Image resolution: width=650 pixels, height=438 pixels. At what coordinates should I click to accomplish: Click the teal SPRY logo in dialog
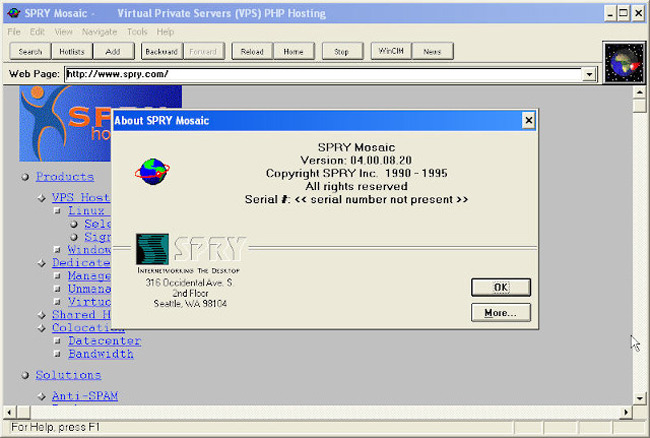[x=152, y=249]
